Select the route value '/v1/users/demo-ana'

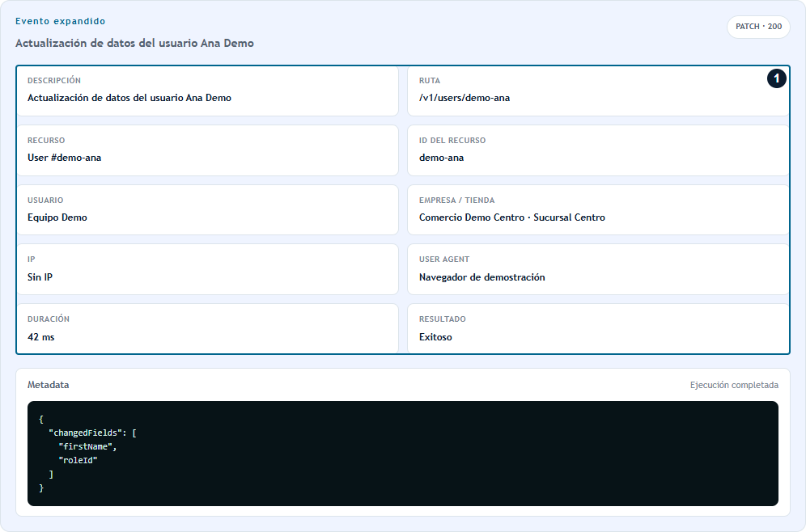pyautogui.click(x=465, y=98)
